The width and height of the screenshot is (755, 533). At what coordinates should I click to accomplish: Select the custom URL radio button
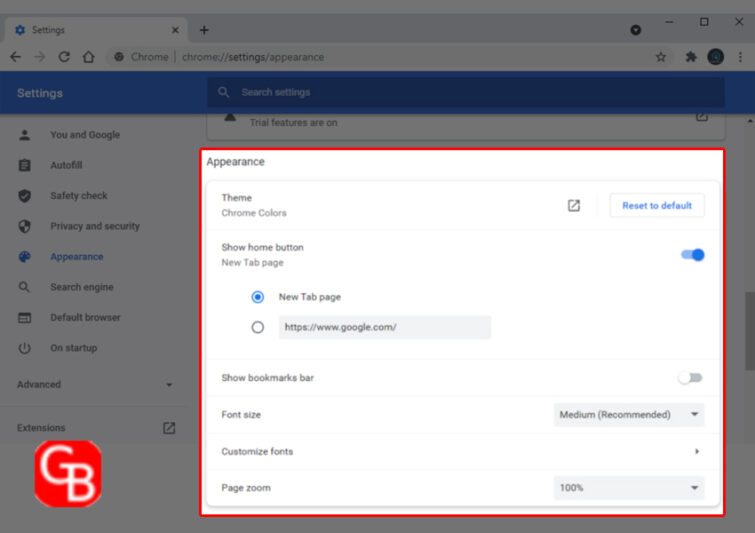258,327
